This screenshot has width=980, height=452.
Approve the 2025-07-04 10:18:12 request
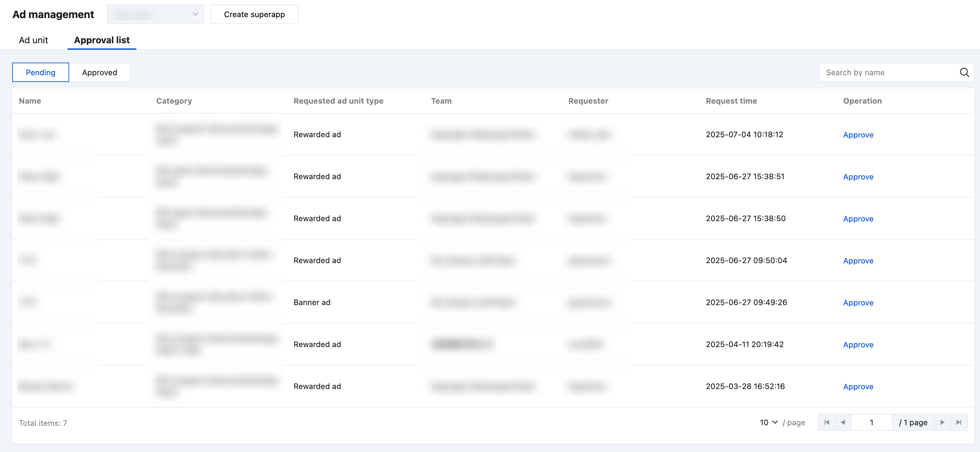click(x=858, y=135)
